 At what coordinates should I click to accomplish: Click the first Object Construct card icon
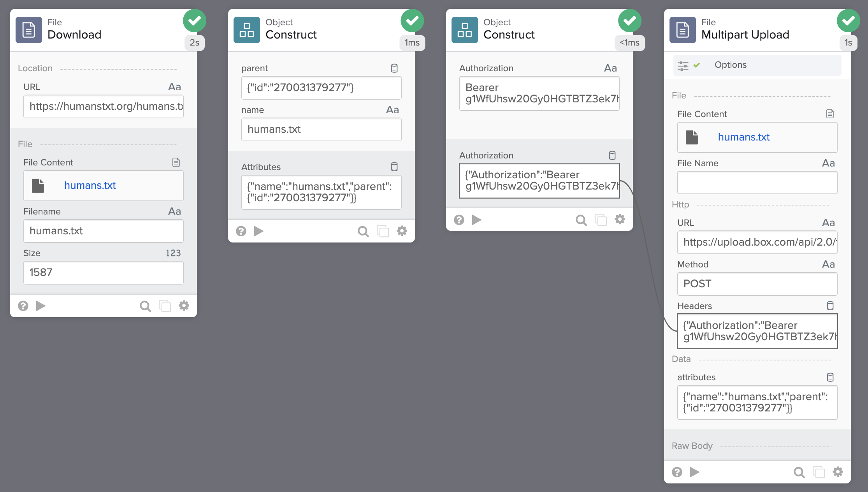247,30
